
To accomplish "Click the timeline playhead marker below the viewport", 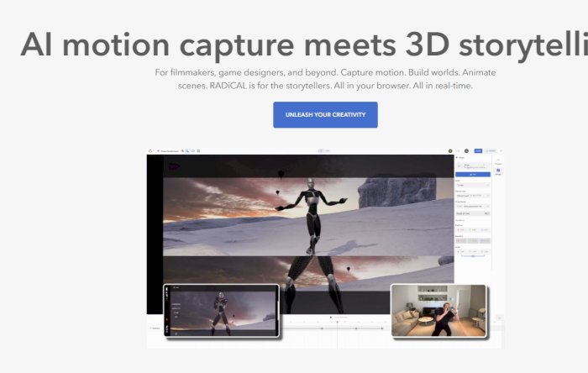I will pos(337,322).
